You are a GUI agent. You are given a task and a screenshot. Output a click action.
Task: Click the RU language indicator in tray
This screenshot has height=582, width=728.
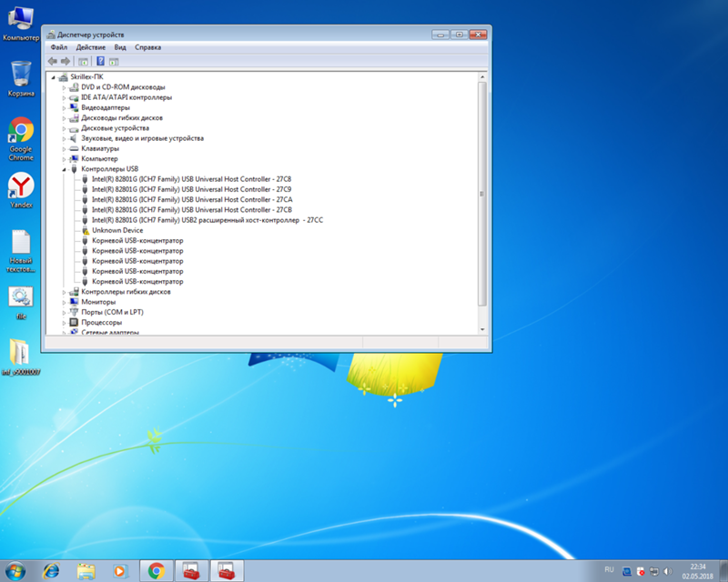(x=609, y=569)
